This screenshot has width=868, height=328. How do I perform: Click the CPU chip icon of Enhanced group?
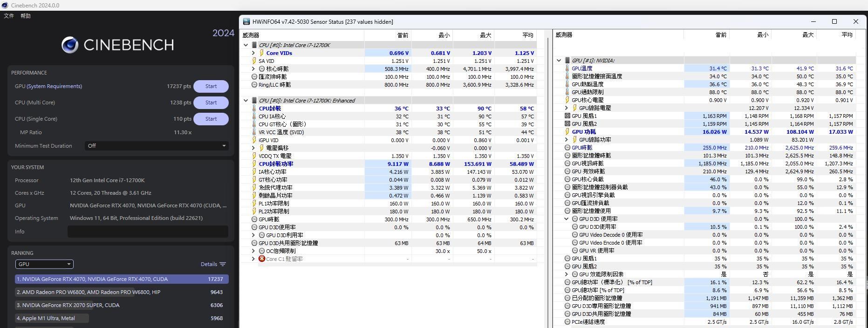pos(254,101)
